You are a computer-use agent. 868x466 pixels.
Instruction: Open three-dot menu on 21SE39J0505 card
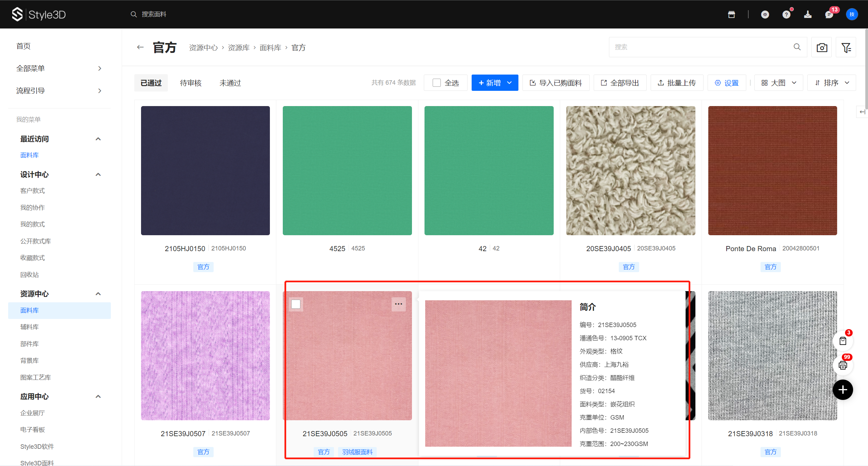pos(398,304)
